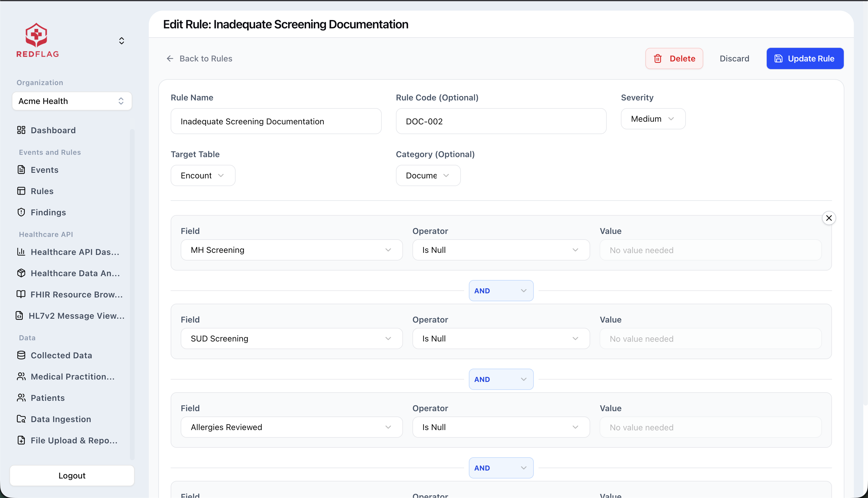Open Patients in the sidebar
Viewport: 868px width, 498px height.
pyautogui.click(x=48, y=398)
